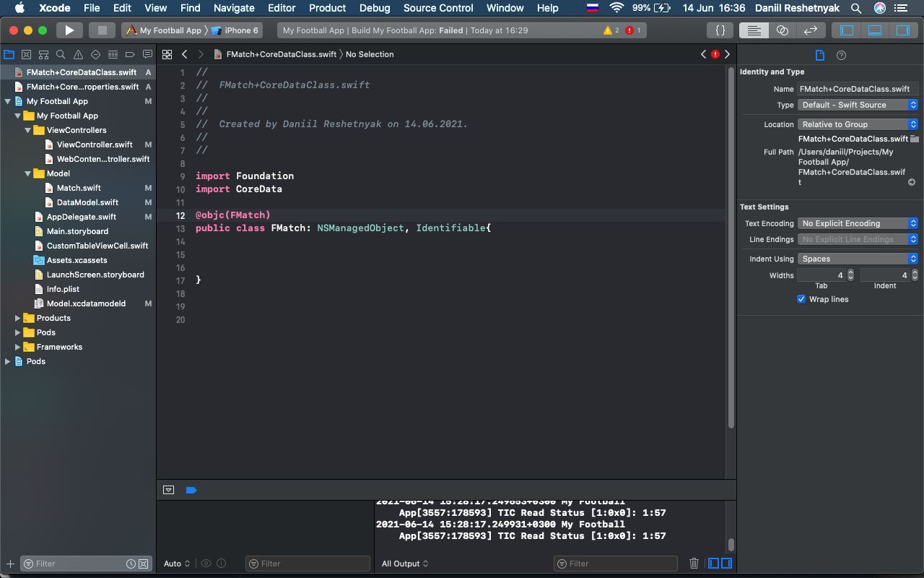Image resolution: width=924 pixels, height=578 pixels.
Task: Show the Version editor
Action: pos(811,30)
